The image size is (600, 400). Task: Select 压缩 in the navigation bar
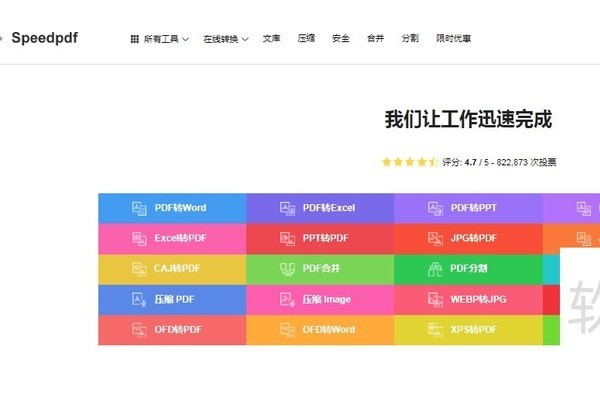pyautogui.click(x=306, y=38)
